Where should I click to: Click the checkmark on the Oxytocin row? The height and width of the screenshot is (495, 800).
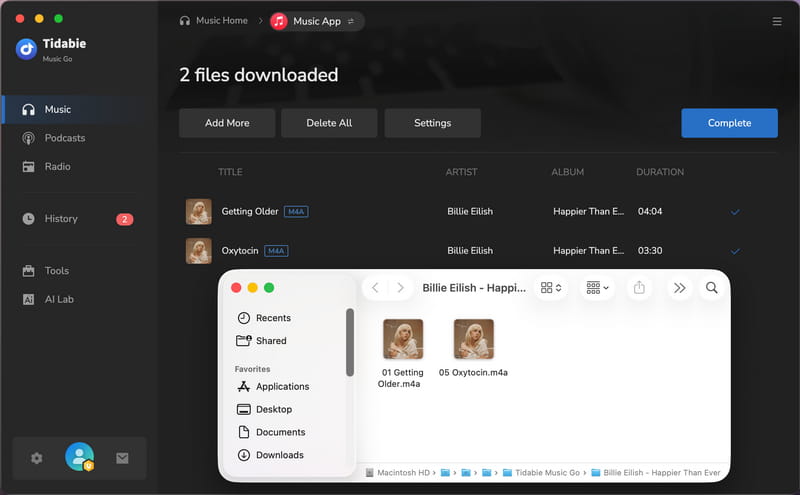(x=735, y=252)
